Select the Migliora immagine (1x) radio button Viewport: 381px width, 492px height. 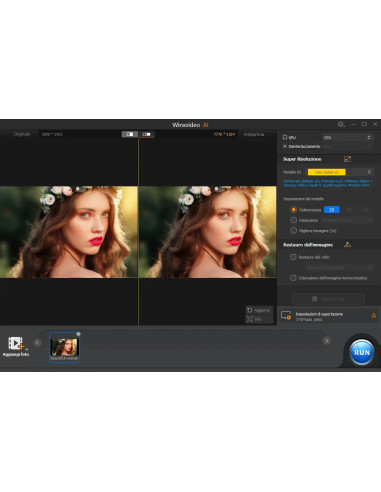[x=293, y=230]
